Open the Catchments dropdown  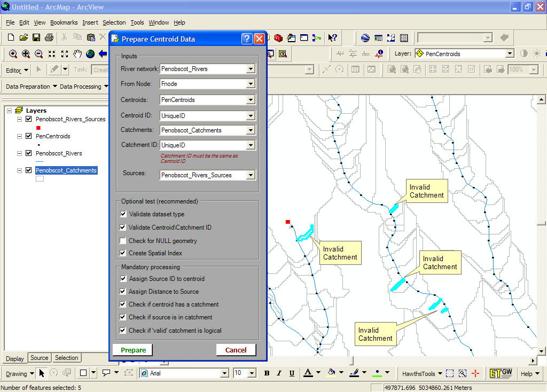click(251, 130)
